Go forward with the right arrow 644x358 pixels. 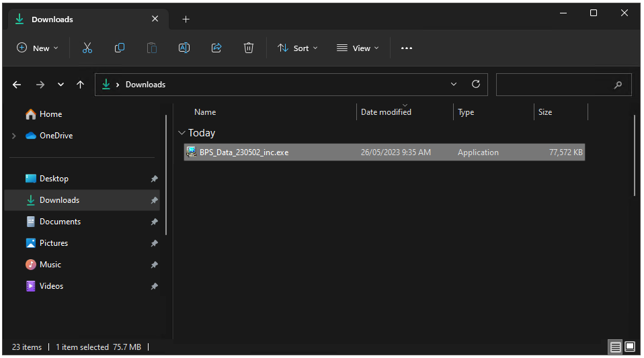[x=40, y=85]
